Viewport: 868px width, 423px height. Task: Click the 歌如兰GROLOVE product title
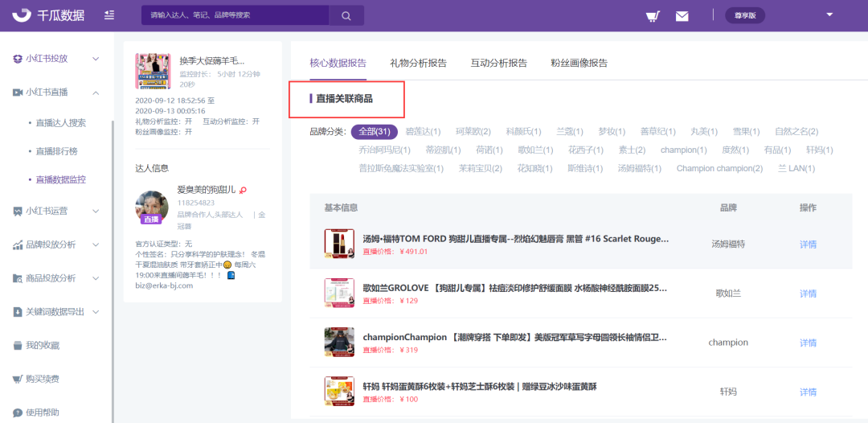pos(515,288)
